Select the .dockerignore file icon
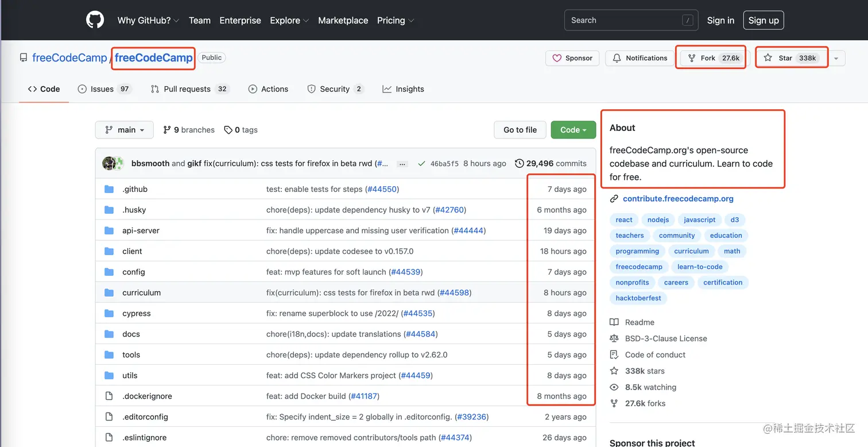Viewport: 868px width, 447px height. click(109, 396)
